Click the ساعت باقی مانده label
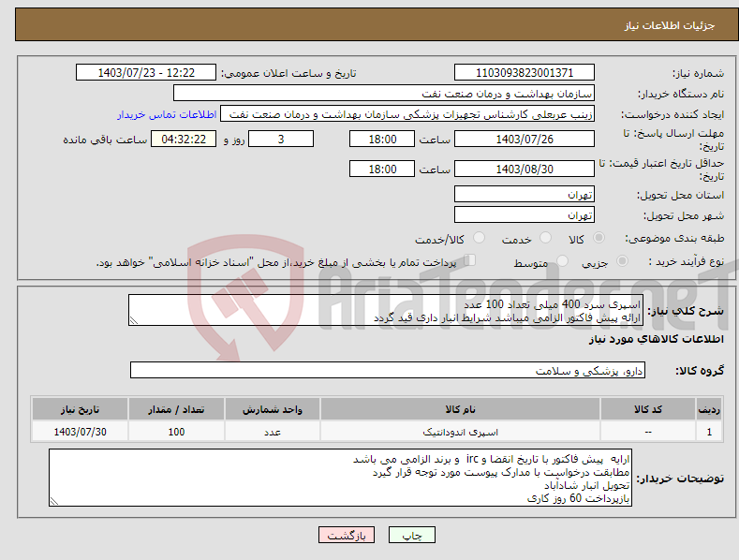This screenshot has width=739, height=560. pos(105,140)
